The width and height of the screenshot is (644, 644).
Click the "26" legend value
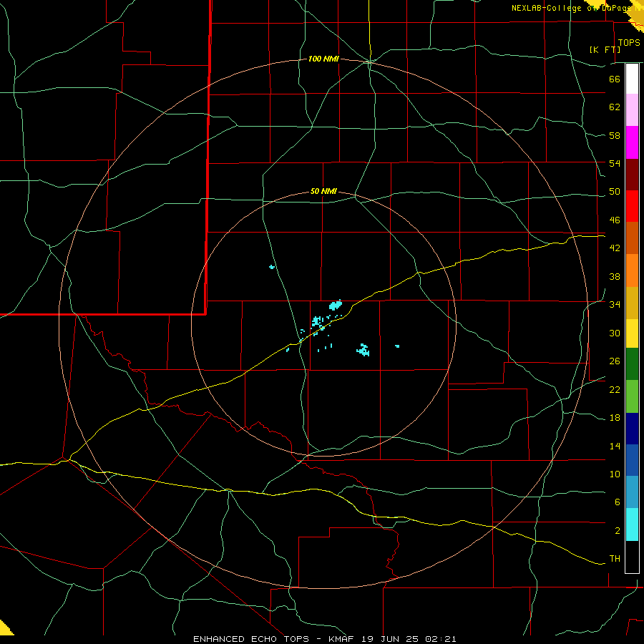pyautogui.click(x=615, y=361)
